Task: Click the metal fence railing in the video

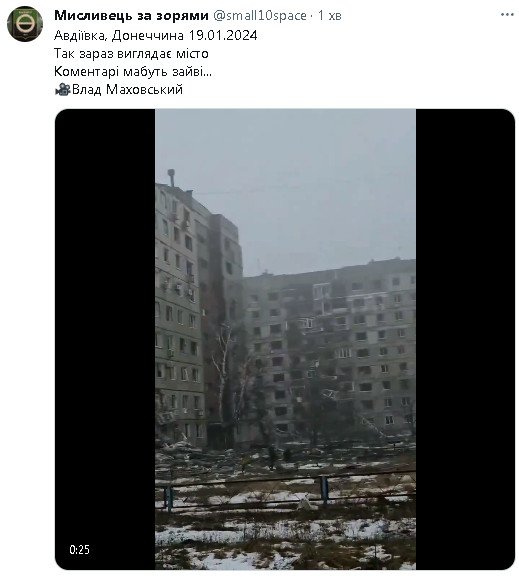Action: tap(285, 489)
